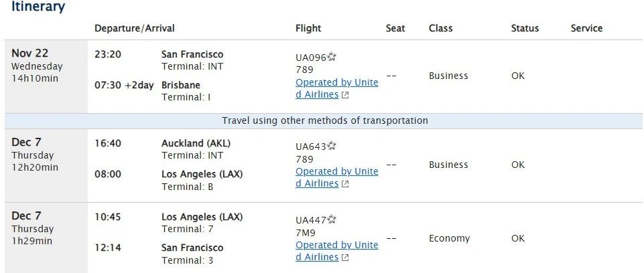Click external link icon for UA447 operator
Viewport: 644px width, 273px height.
345,258
